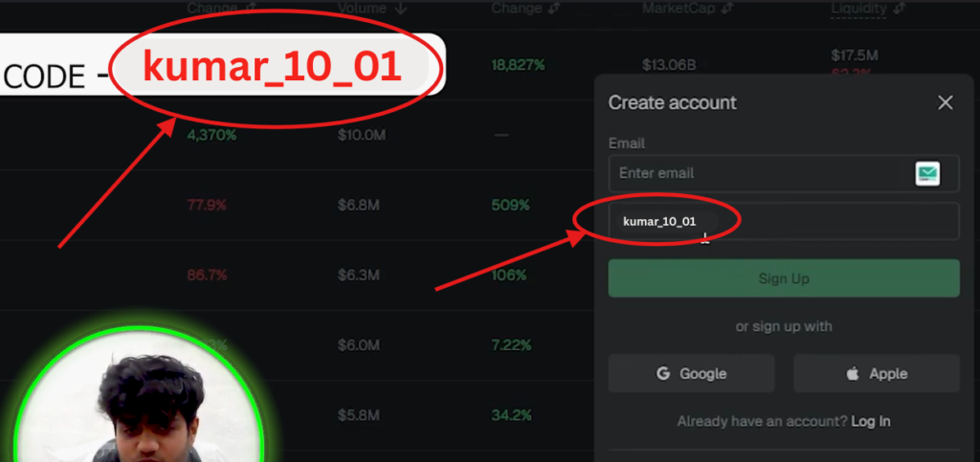980x462 pixels.
Task: Click the 86.7% change value
Action: pyautogui.click(x=207, y=275)
